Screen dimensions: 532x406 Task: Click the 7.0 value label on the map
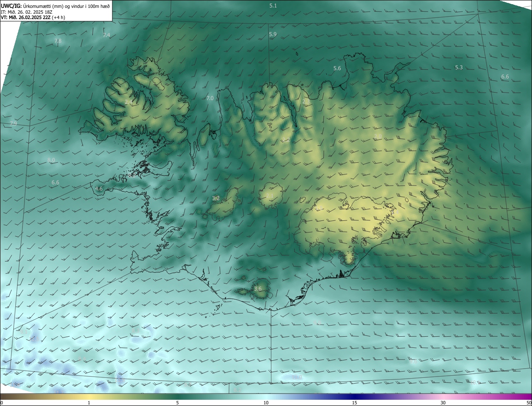tap(210, 98)
